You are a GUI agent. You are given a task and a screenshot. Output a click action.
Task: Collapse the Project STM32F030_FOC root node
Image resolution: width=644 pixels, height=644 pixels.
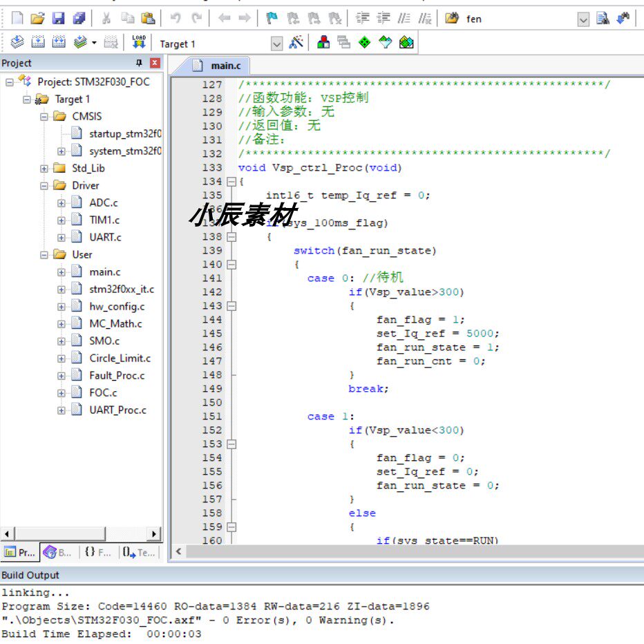[10, 82]
